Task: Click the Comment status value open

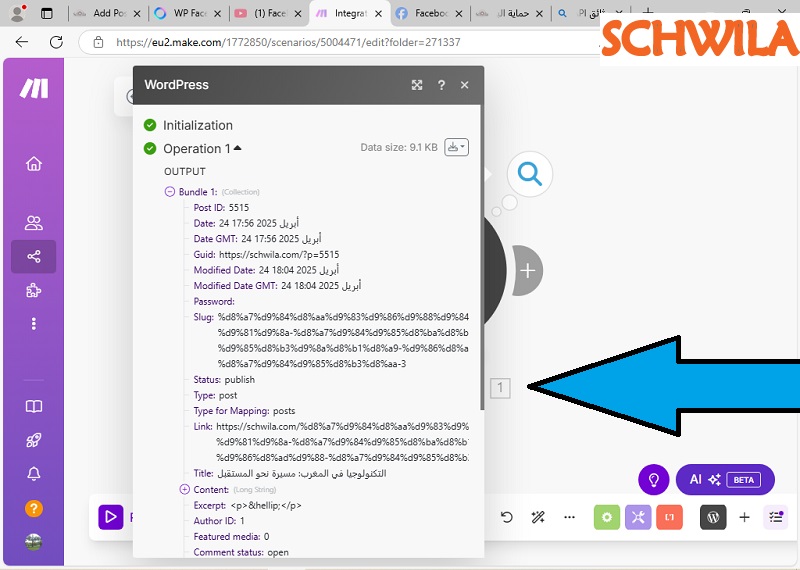Action: click(278, 552)
